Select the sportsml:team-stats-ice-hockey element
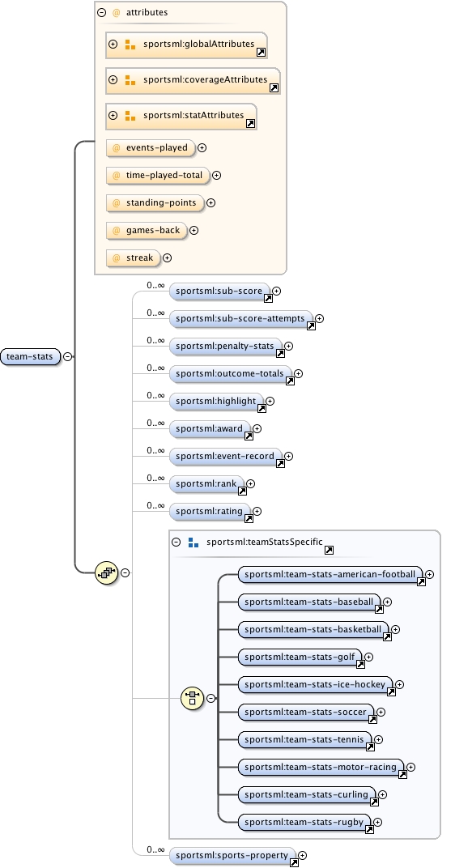This screenshot has width=455, height=868. 315,685
